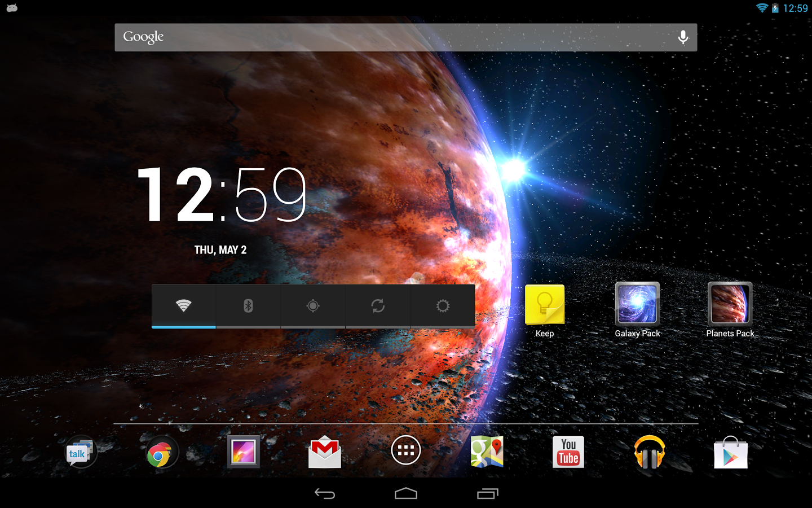Toggle Bluetooth in power control widget
The height and width of the screenshot is (508, 812).
tap(248, 306)
